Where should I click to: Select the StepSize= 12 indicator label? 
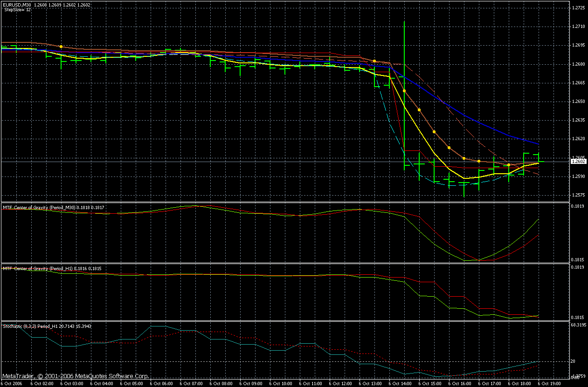pyautogui.click(x=17, y=9)
